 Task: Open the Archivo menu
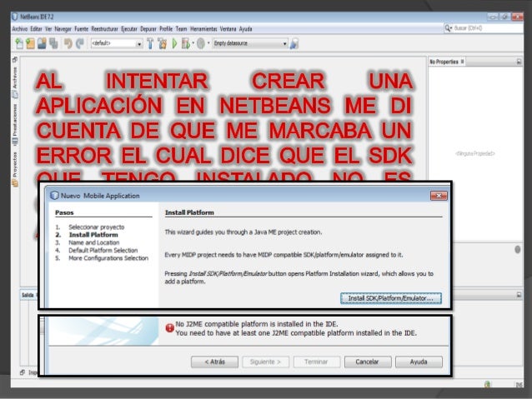point(20,29)
